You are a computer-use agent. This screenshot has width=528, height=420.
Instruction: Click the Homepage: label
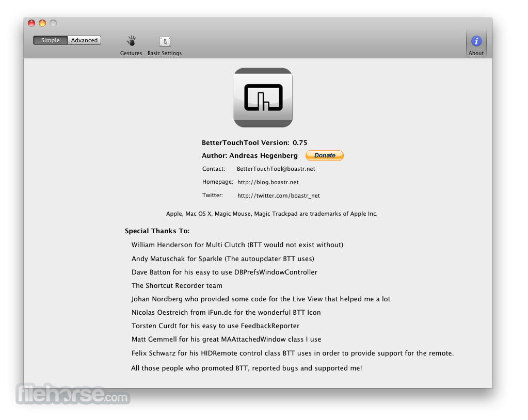pos(217,182)
